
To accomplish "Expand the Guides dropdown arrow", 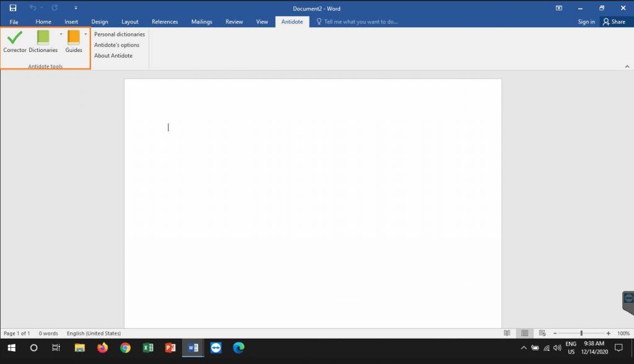I will (x=85, y=34).
